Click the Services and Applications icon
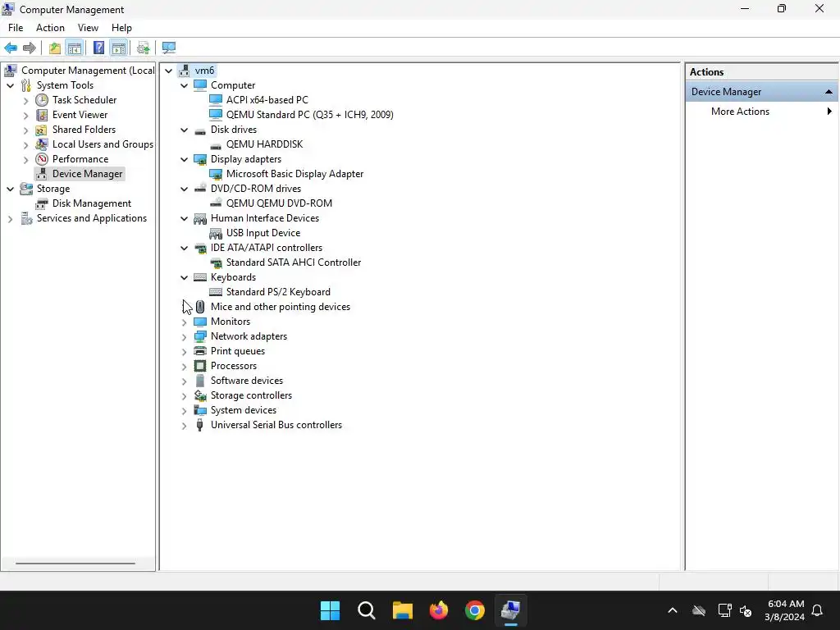 [26, 218]
